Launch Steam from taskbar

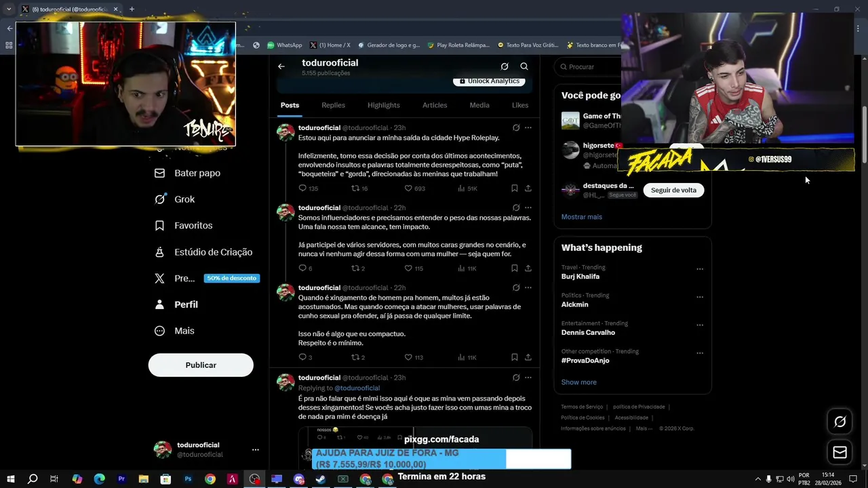[x=321, y=479]
